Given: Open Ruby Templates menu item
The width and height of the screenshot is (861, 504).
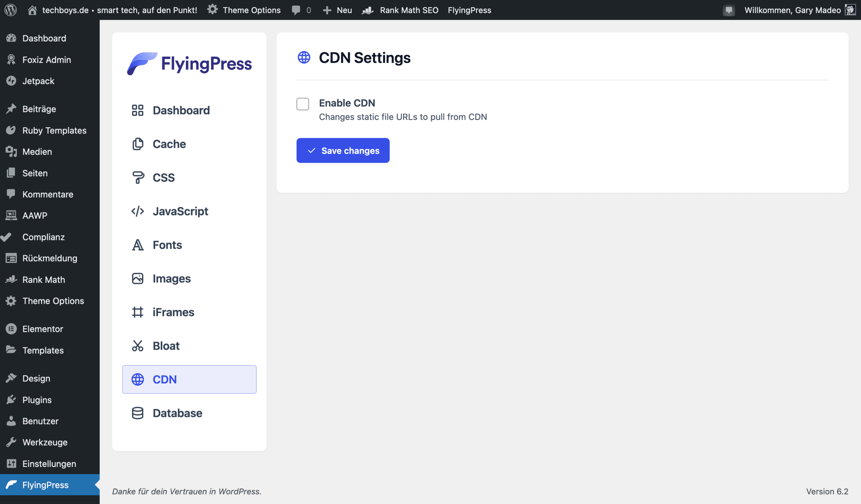Looking at the screenshot, I should [50, 130].
